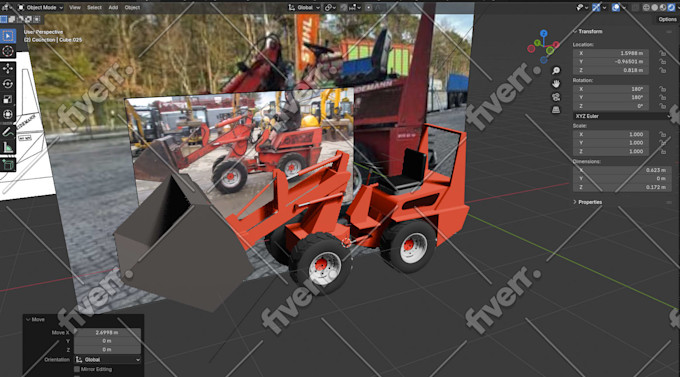680x377 pixels.
Task: Toggle viewport overlays display
Action: click(615, 7)
